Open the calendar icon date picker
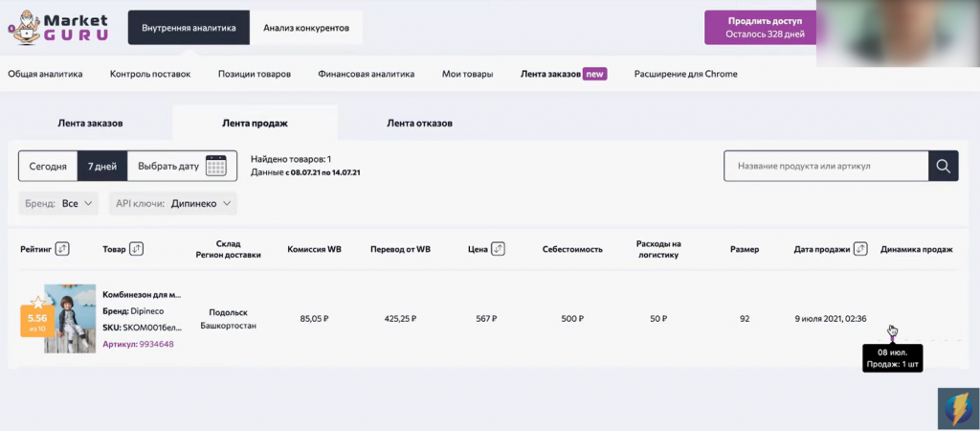The image size is (980, 431). click(x=216, y=166)
